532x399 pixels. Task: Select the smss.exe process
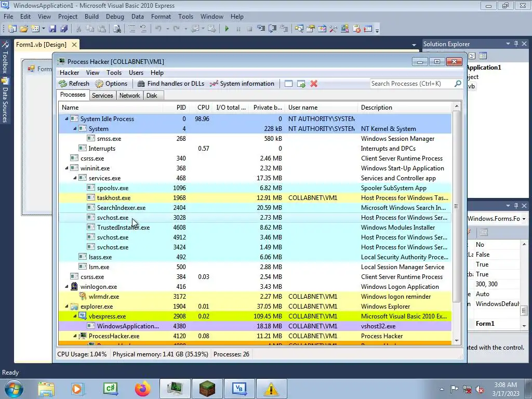pos(255,138)
